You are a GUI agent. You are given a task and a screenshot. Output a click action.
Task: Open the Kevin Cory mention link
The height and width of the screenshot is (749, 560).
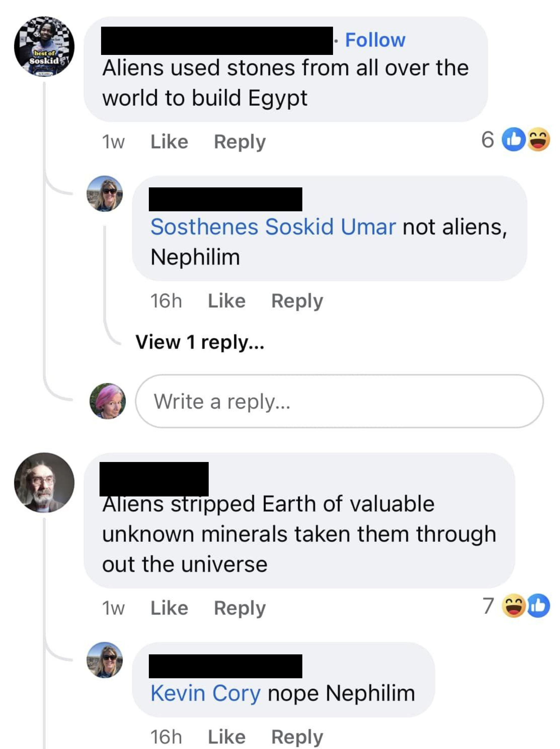point(205,693)
